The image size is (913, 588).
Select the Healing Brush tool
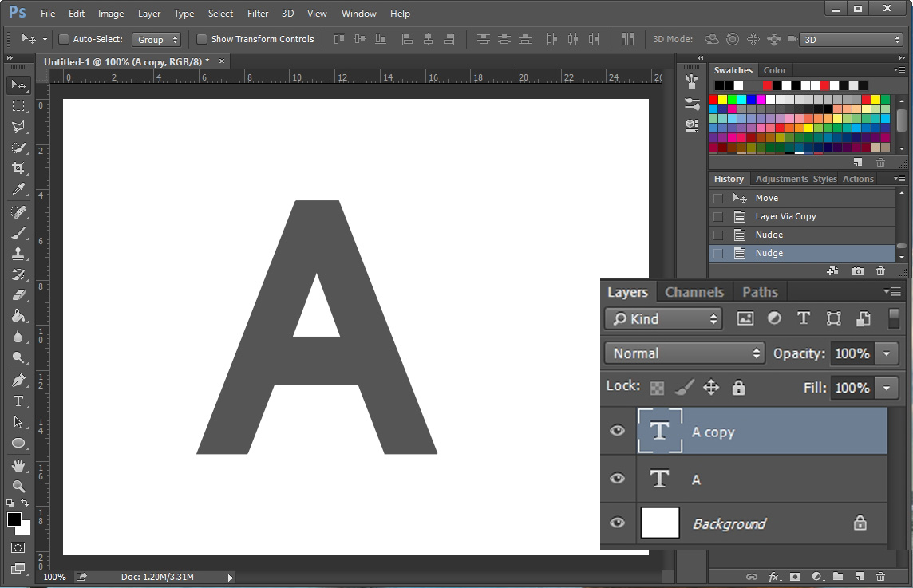(x=18, y=212)
